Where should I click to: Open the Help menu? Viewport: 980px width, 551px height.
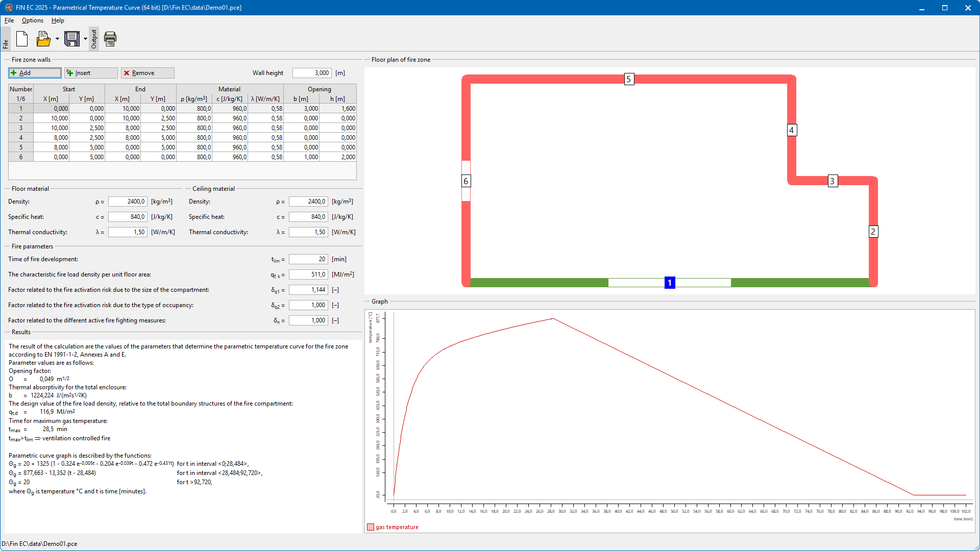[58, 20]
